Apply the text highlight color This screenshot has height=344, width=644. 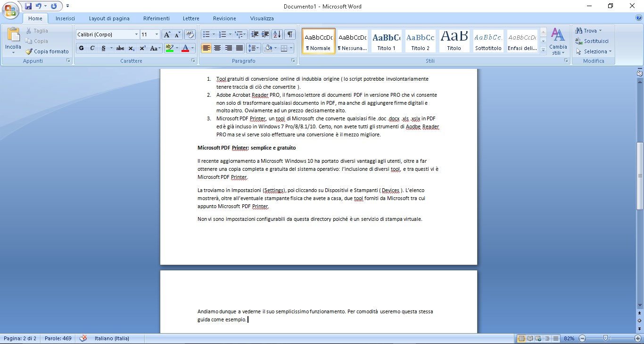(169, 48)
